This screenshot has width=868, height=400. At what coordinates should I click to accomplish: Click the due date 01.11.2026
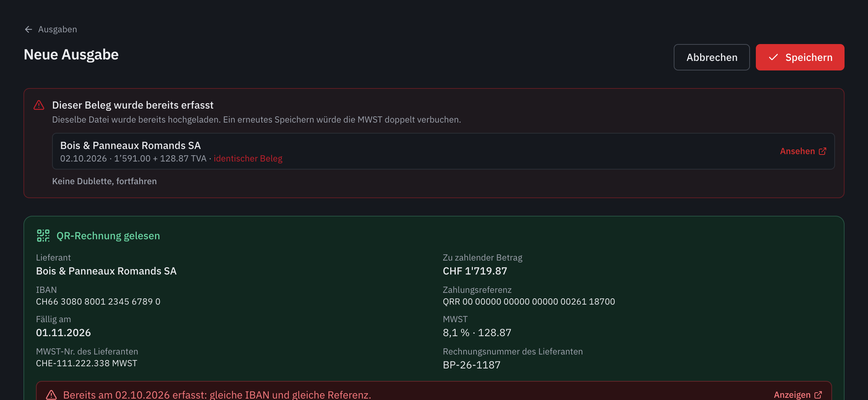click(x=63, y=332)
